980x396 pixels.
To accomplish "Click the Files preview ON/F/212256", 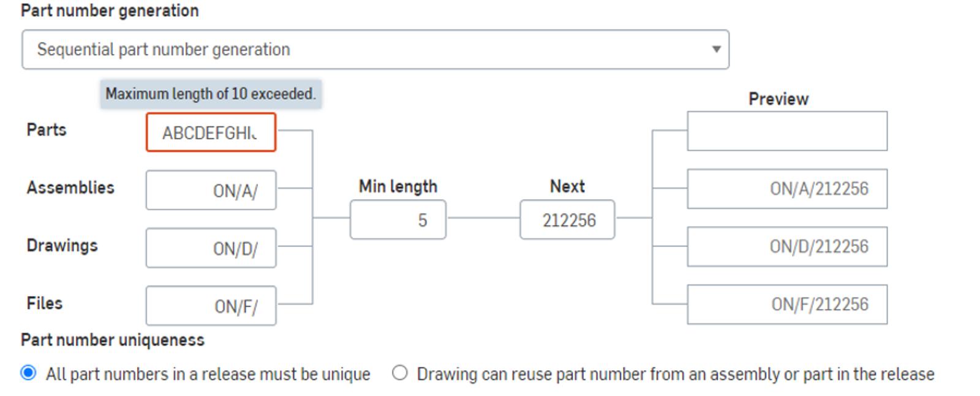I will tap(787, 305).
